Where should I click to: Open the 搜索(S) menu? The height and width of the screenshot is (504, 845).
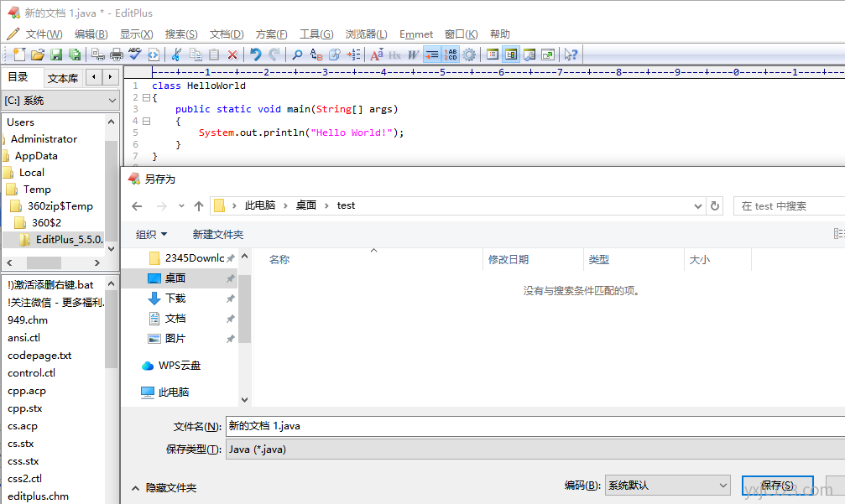click(181, 34)
